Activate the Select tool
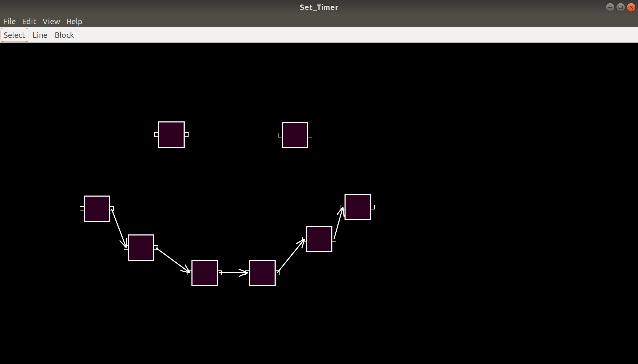Image resolution: width=638 pixels, height=364 pixels. pyautogui.click(x=14, y=35)
